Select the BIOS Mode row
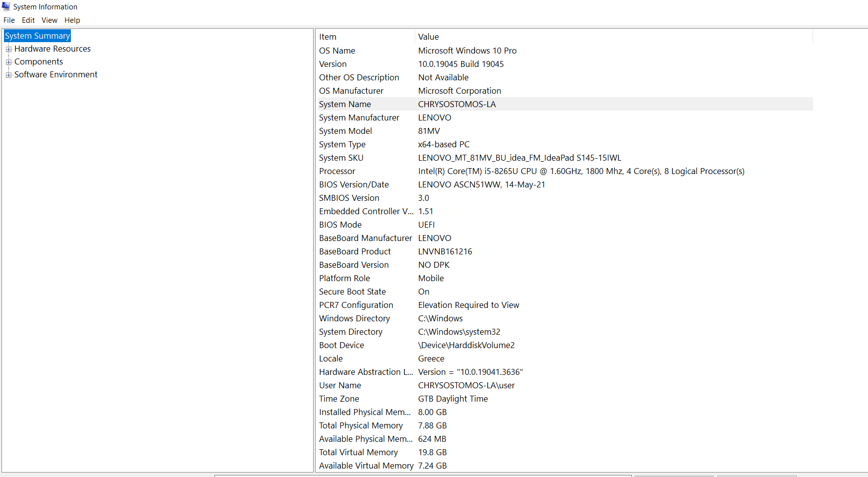Screen dimensions: 868x477 pos(564,225)
